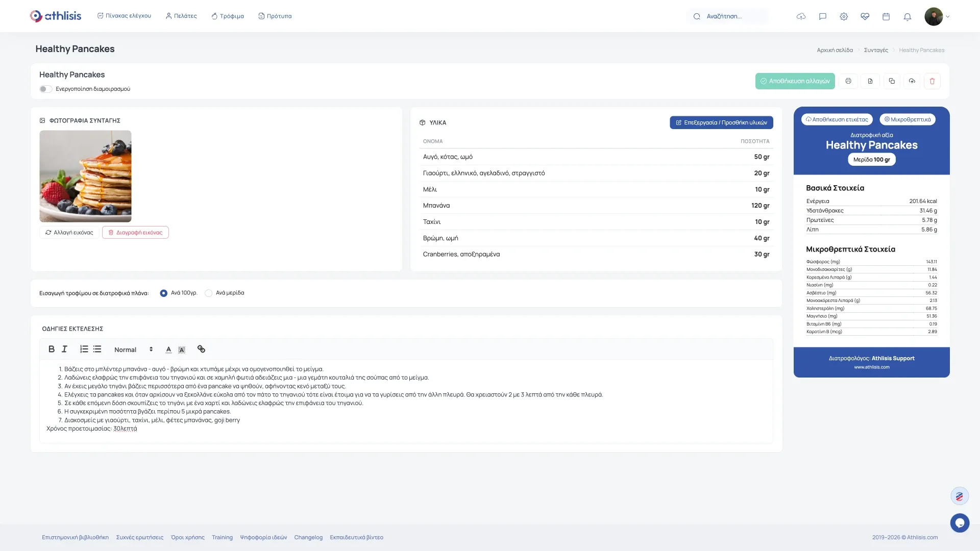Select the Ανά μερίδα radio option
Image resolution: width=980 pixels, height=551 pixels.
point(209,293)
